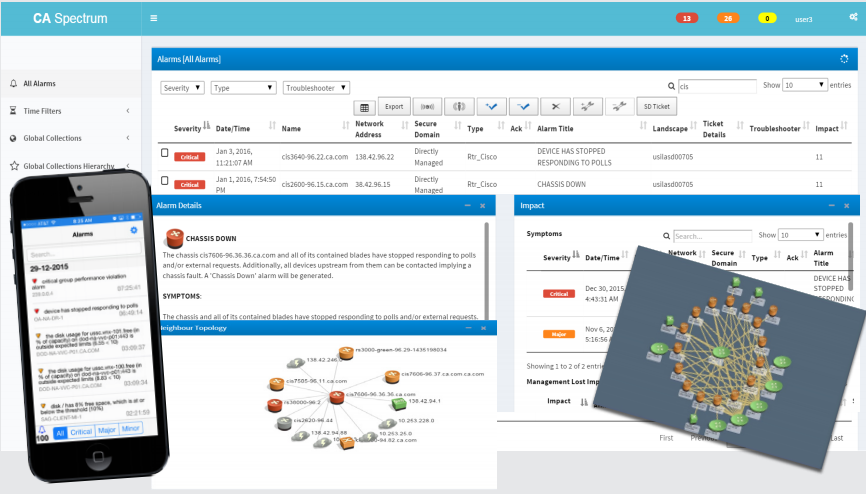The image size is (866, 494).
Task: Check the box for cis3640-96.22.ca.com alarm
Action: pyautogui.click(x=165, y=153)
